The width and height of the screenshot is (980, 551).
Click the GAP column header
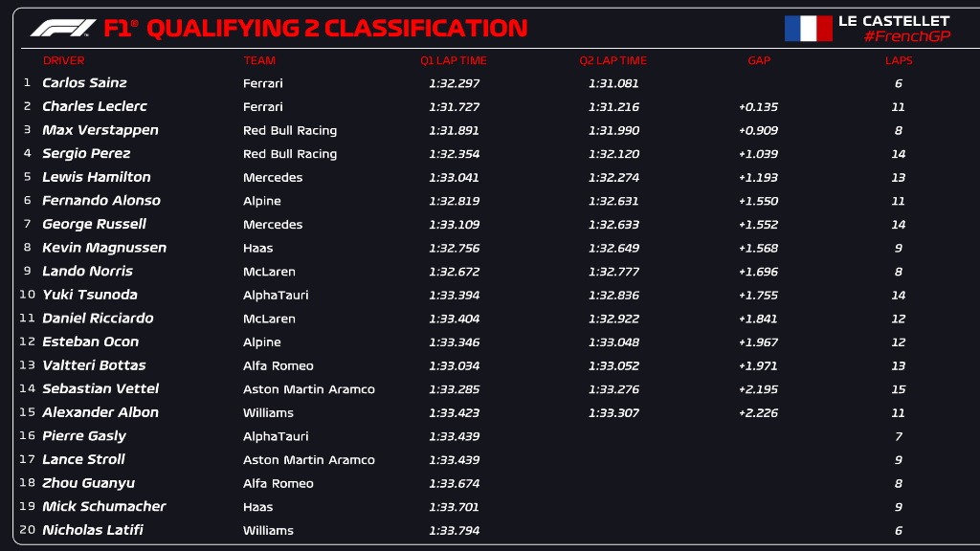click(x=759, y=60)
